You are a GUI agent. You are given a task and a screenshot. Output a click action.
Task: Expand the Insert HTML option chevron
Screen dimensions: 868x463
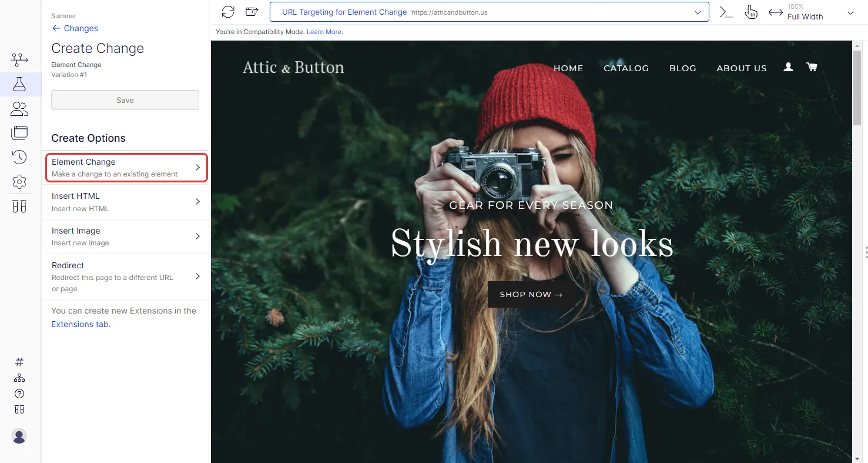(x=198, y=202)
